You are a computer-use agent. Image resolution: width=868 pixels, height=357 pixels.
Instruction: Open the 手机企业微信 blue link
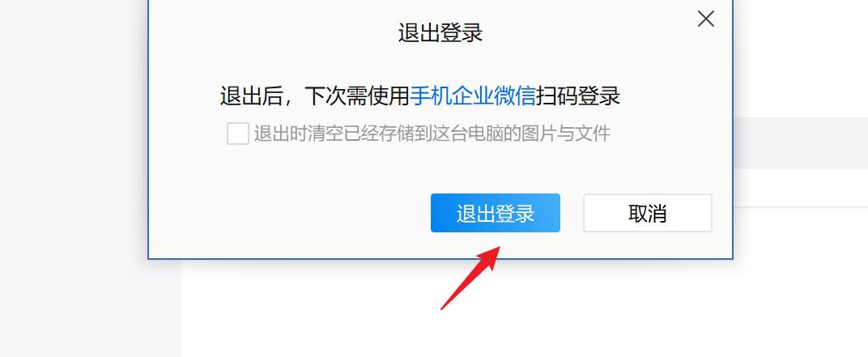pyautogui.click(x=472, y=96)
